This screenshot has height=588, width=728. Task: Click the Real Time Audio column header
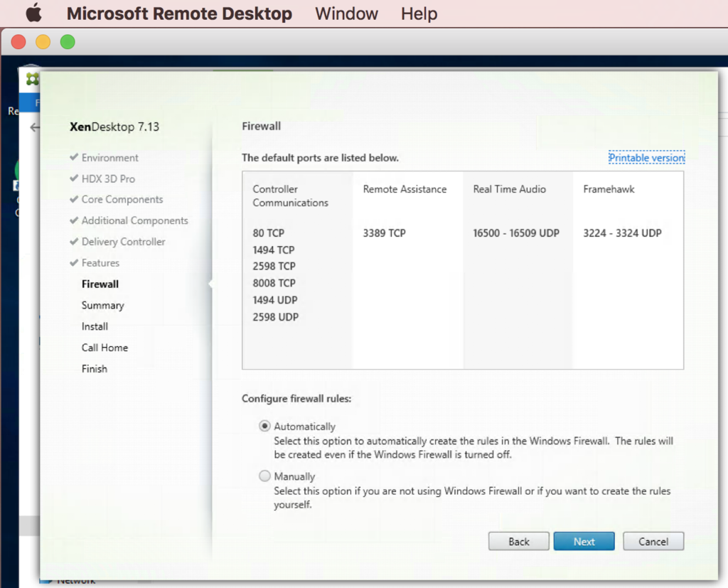[509, 189]
